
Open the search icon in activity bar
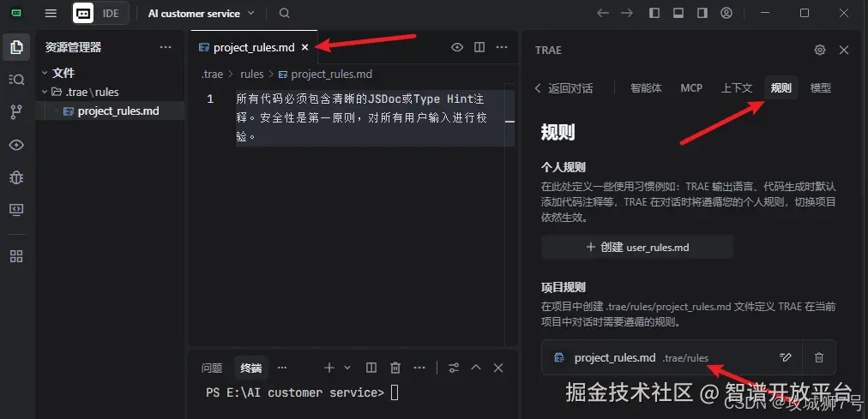point(16,80)
